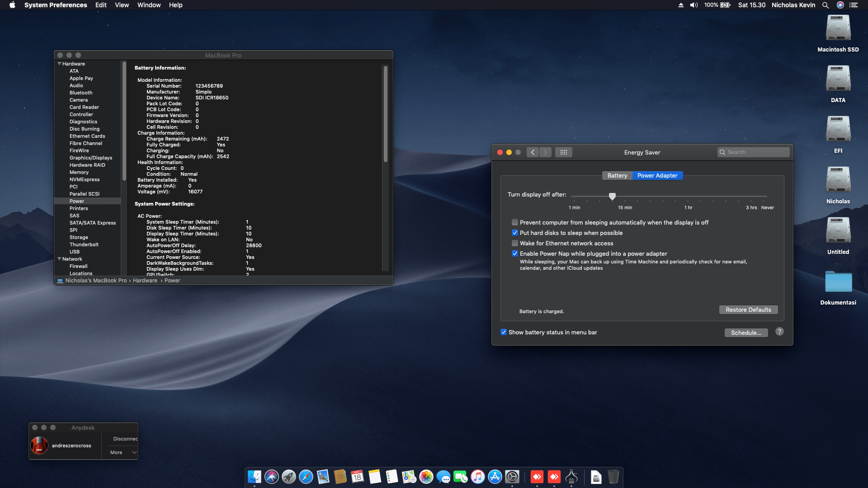
Task: Click the Restore Defaults button
Action: [x=748, y=310]
